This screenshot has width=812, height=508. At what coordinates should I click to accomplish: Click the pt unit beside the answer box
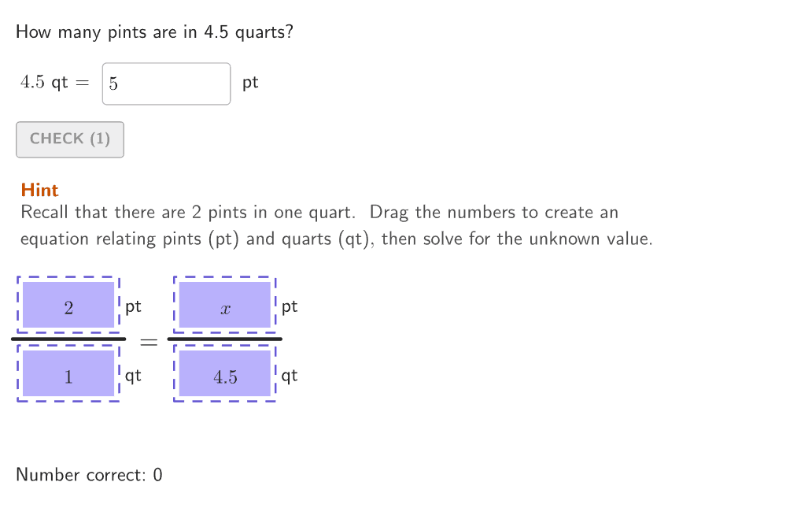(x=250, y=83)
